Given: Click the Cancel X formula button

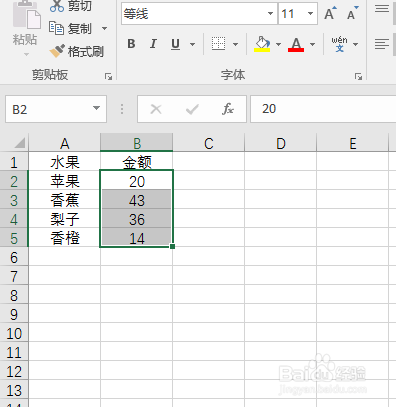Looking at the screenshot, I should click(x=156, y=109).
